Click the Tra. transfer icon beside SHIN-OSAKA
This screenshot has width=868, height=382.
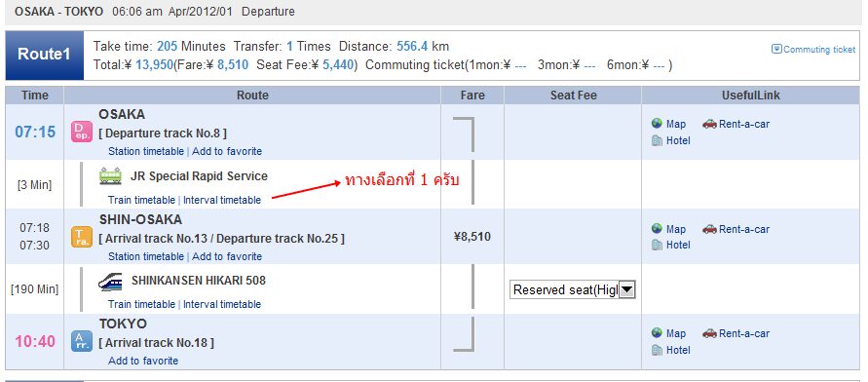tap(82, 237)
